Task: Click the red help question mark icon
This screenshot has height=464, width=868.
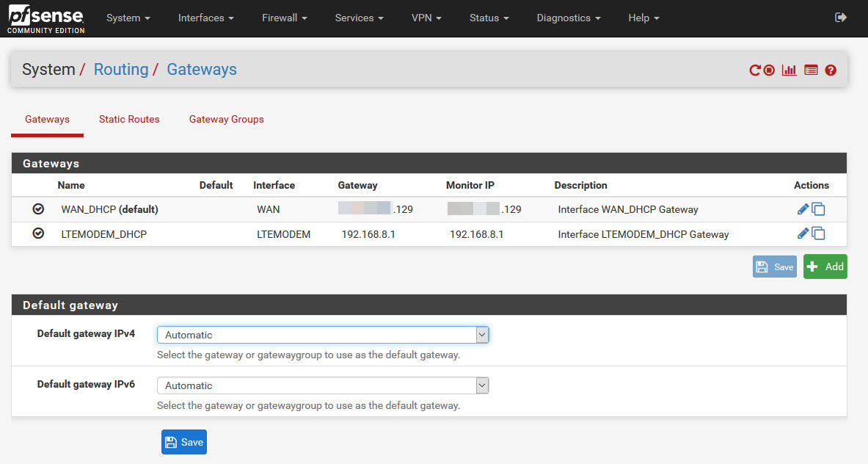Action: tap(831, 70)
